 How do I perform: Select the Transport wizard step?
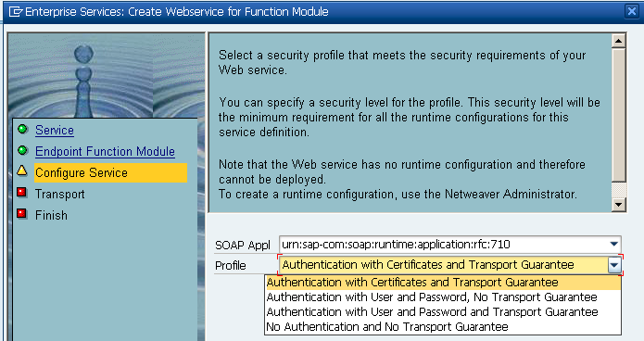tap(60, 194)
